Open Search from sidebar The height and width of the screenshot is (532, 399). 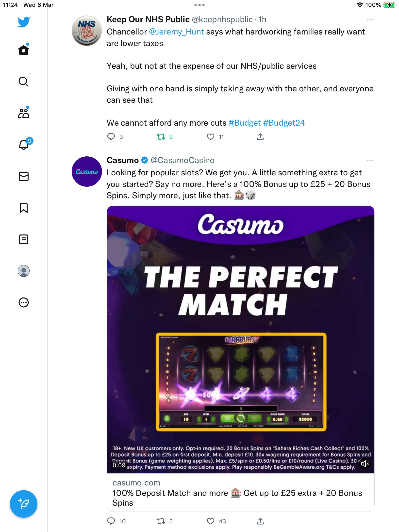click(x=24, y=82)
